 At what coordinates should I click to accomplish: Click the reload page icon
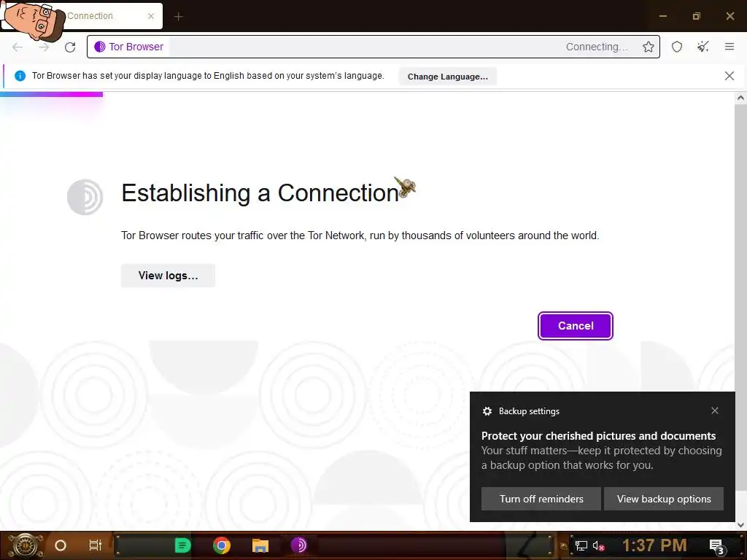click(x=70, y=47)
